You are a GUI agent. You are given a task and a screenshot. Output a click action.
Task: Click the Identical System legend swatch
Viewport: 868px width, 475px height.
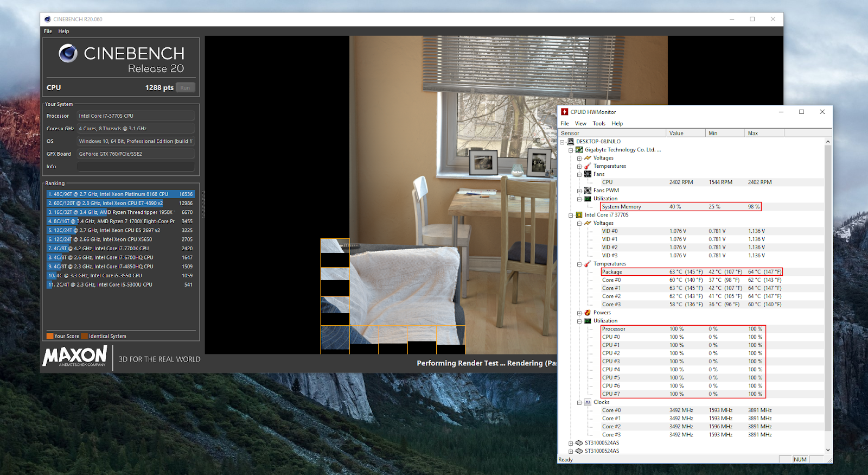pyautogui.click(x=84, y=336)
